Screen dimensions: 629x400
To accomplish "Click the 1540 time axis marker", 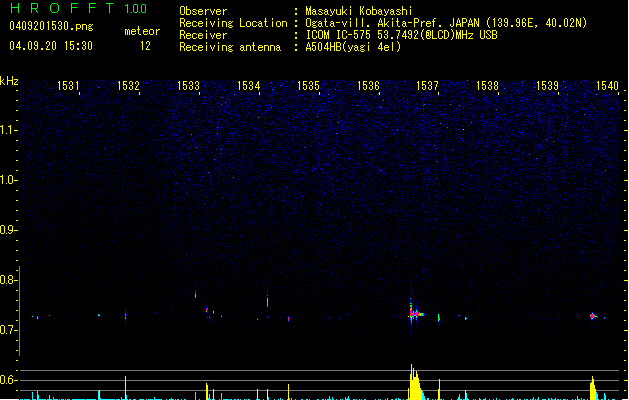I will pyautogui.click(x=607, y=85).
